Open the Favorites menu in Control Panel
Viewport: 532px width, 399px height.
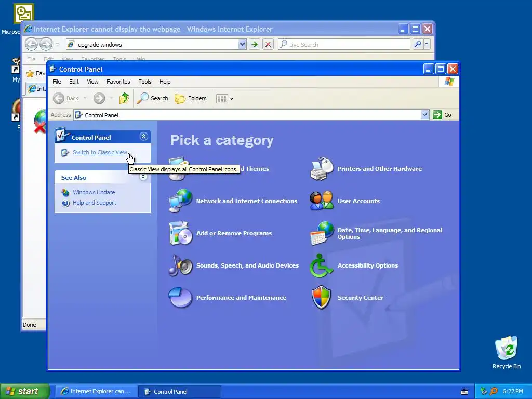pyautogui.click(x=118, y=82)
